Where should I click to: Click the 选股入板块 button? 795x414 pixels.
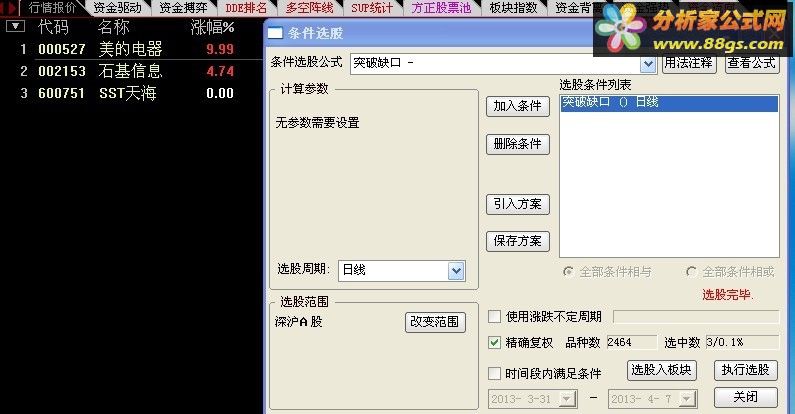point(662,370)
